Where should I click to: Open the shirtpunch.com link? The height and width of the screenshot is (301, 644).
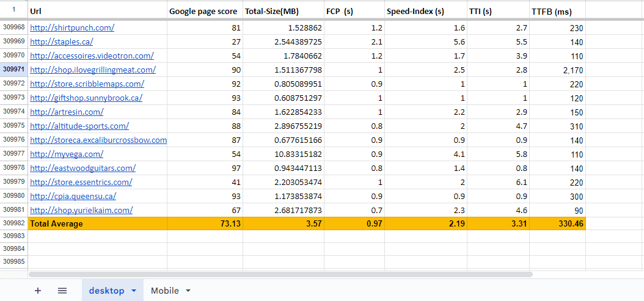(72, 27)
